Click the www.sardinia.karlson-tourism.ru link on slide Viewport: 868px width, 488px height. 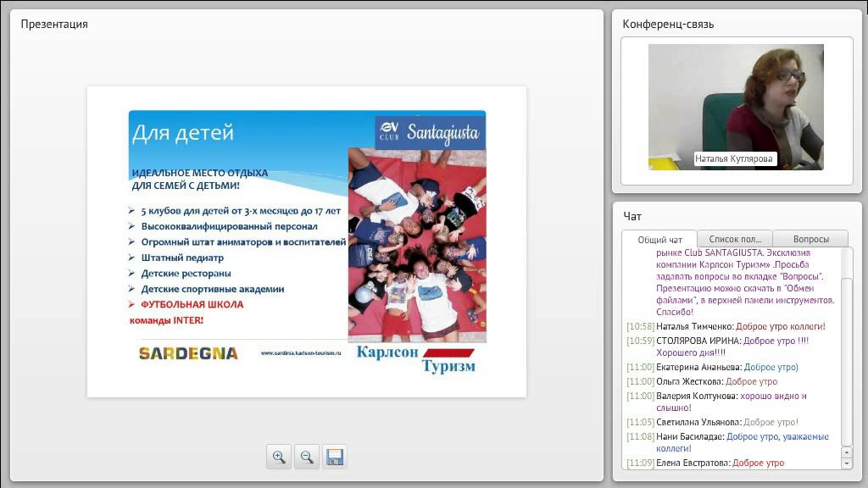pyautogui.click(x=301, y=353)
